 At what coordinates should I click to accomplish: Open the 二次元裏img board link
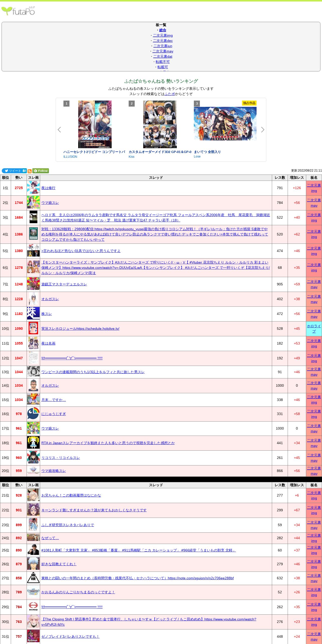point(163,35)
